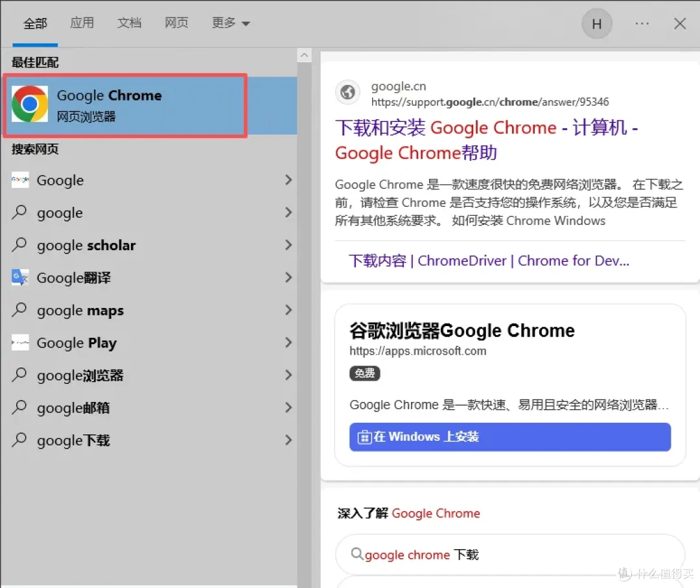This screenshot has height=588, width=700.
Task: Select the 全部 tab
Action: pos(35,23)
